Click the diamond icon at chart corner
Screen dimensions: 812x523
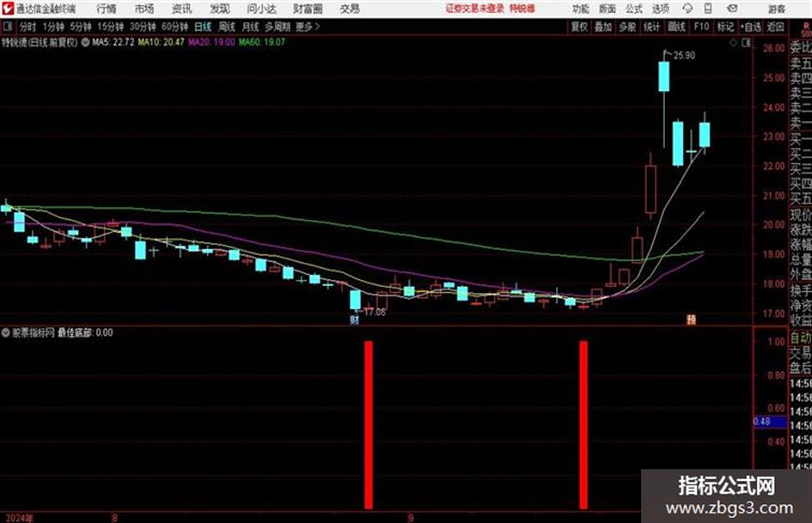733,44
